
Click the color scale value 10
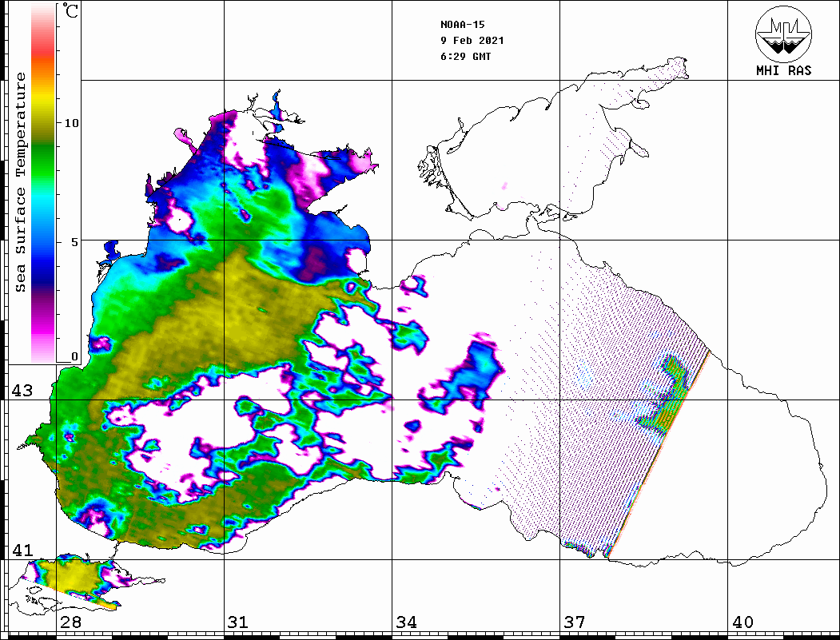click(71, 123)
